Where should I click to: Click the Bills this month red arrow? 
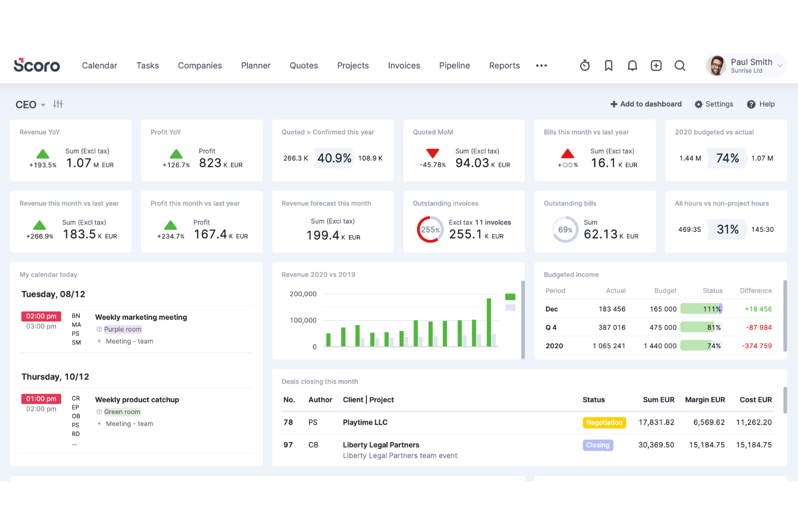[568, 154]
